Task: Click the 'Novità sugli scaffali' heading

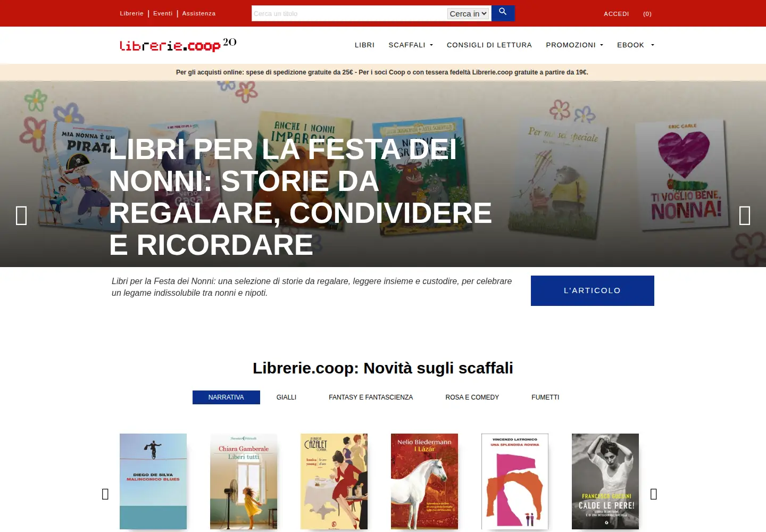Action: 383,368
